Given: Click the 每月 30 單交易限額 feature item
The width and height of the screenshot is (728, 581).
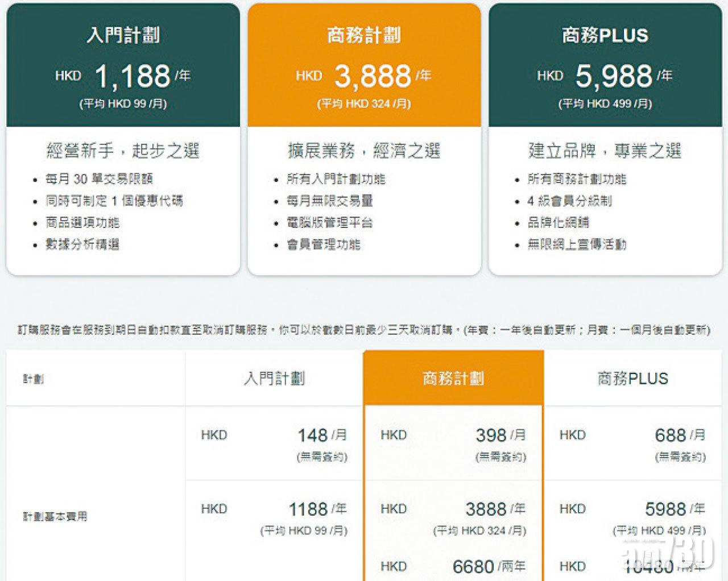Looking at the screenshot, I should click(x=99, y=179).
